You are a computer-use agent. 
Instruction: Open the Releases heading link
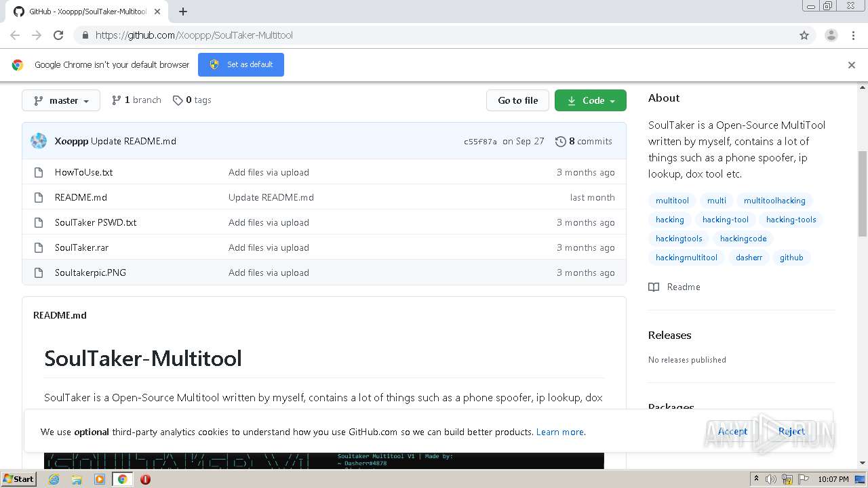tap(669, 335)
